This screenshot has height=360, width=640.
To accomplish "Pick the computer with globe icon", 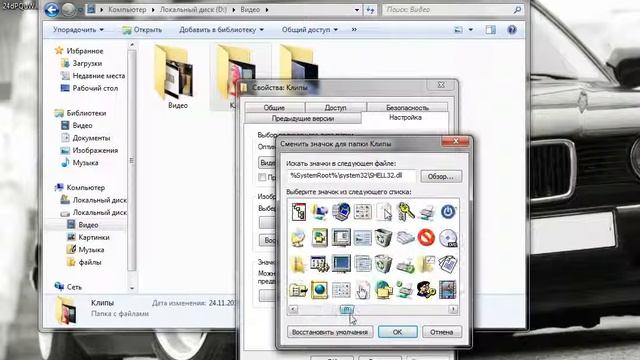I will (341, 212).
